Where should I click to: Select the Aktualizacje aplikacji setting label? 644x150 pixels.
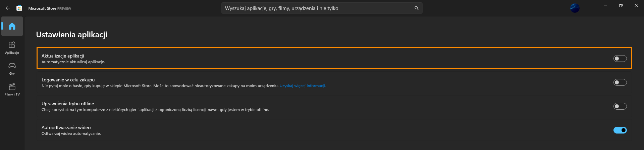[x=63, y=56]
